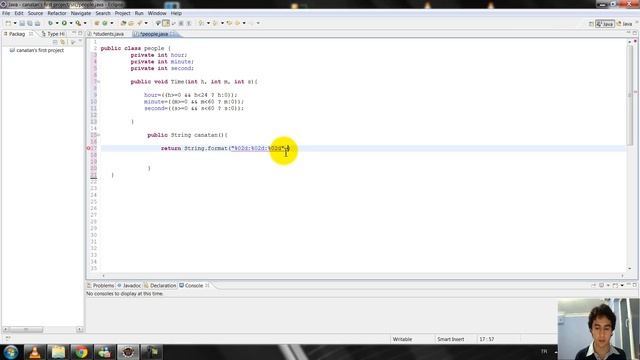Open the File menu

[x=6, y=13]
